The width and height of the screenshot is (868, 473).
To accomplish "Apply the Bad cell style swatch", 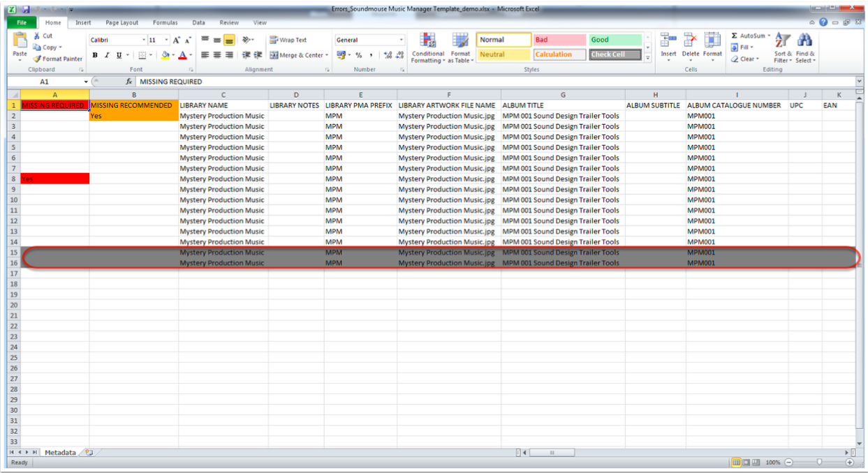I will [559, 40].
